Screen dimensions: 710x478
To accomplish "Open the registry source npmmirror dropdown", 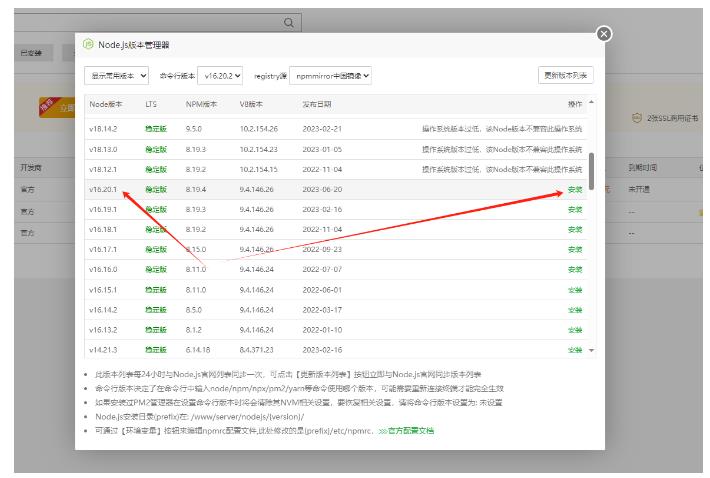I will (331, 76).
